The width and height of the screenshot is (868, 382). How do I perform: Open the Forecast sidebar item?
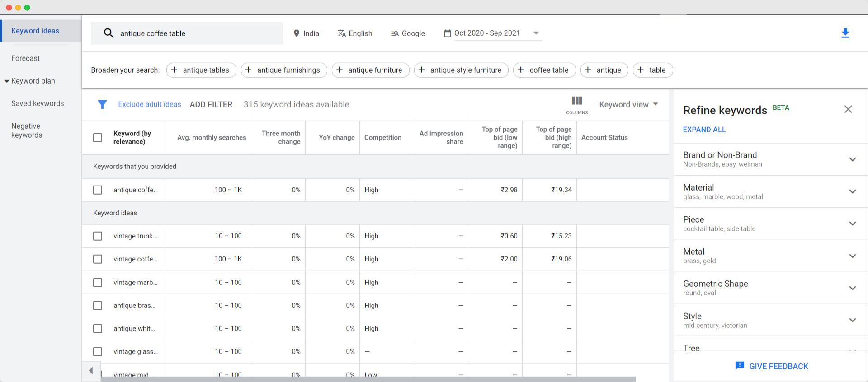(26, 58)
